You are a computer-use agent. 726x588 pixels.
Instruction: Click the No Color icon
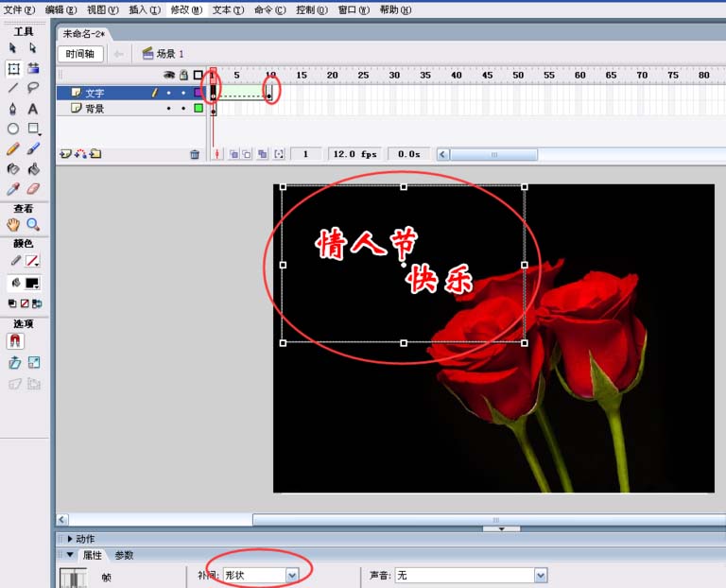pos(25,303)
